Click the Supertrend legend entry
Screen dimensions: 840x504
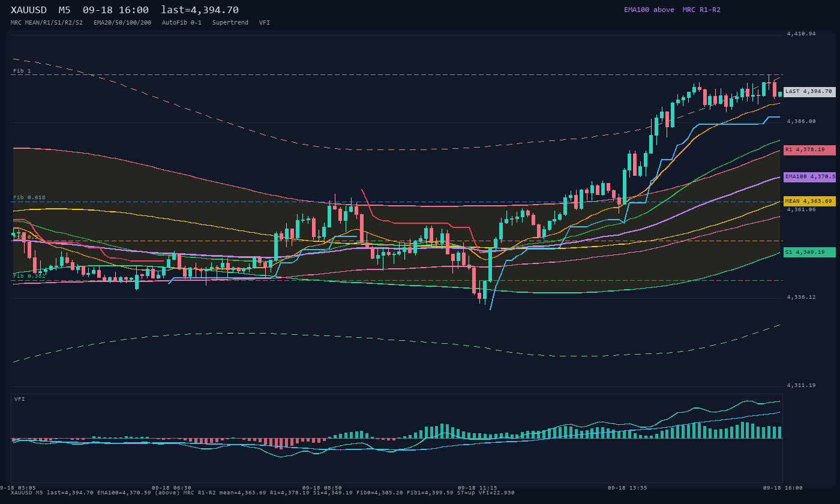(230, 22)
